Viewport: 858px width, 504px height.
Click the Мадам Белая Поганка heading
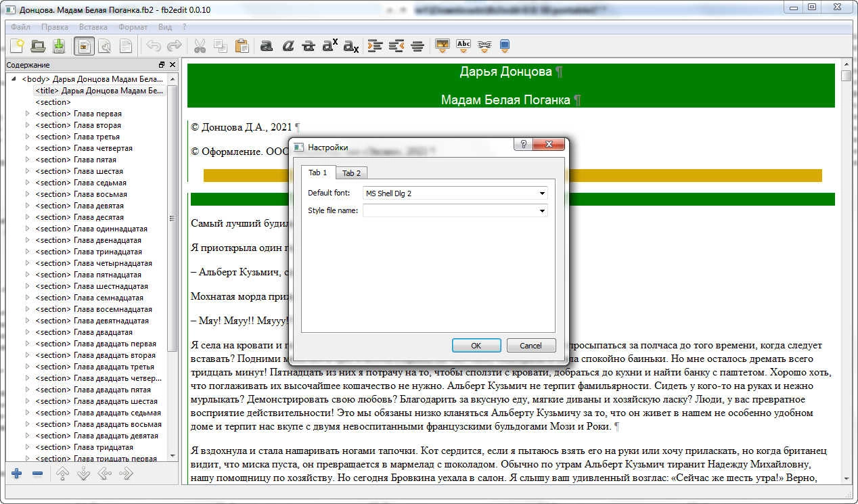pos(505,99)
